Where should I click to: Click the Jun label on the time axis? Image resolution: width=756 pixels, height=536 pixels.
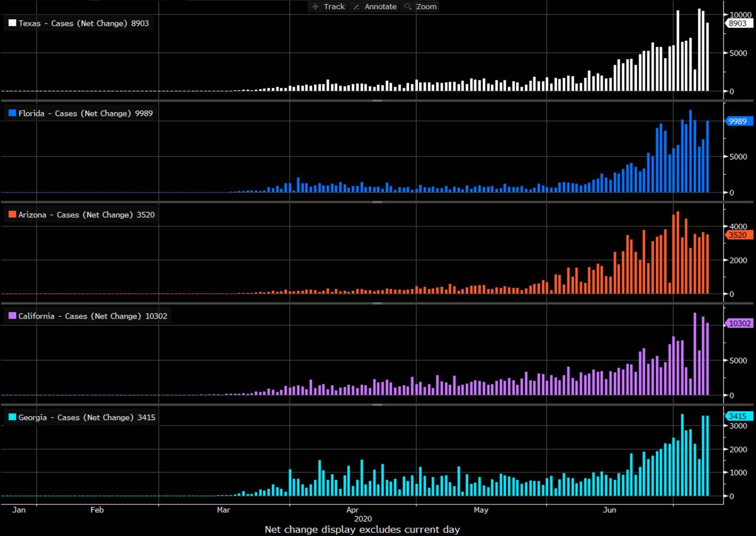(609, 510)
